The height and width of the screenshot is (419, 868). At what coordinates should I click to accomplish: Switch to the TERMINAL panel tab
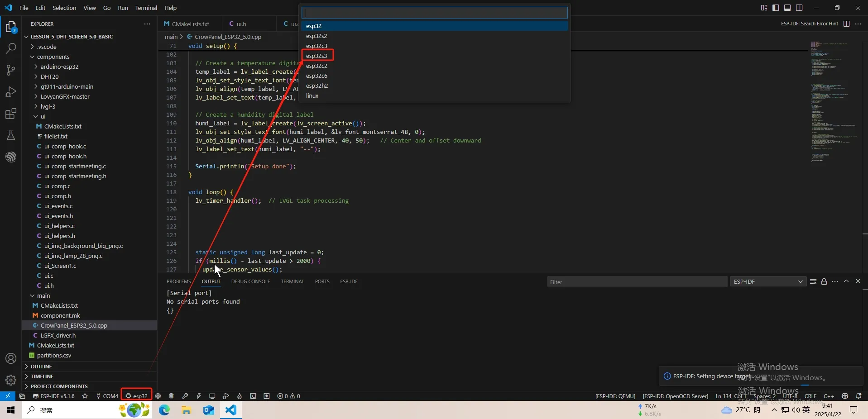coord(292,281)
